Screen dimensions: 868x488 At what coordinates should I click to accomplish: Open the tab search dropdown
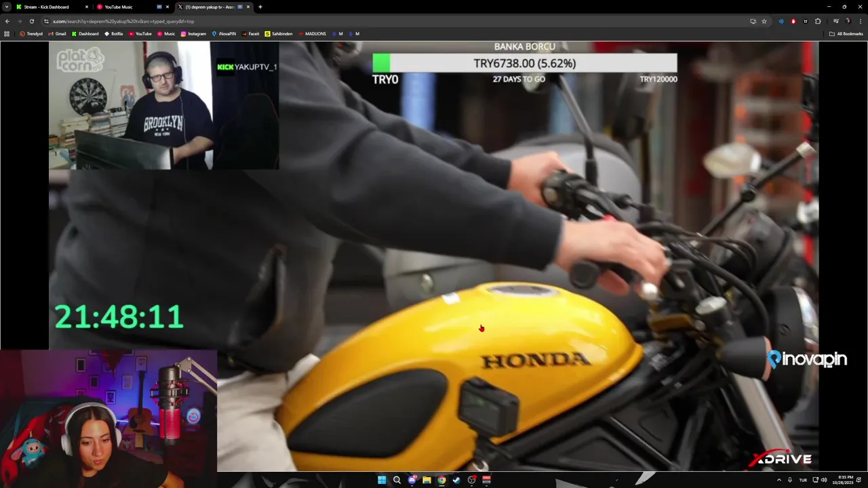pyautogui.click(x=7, y=7)
